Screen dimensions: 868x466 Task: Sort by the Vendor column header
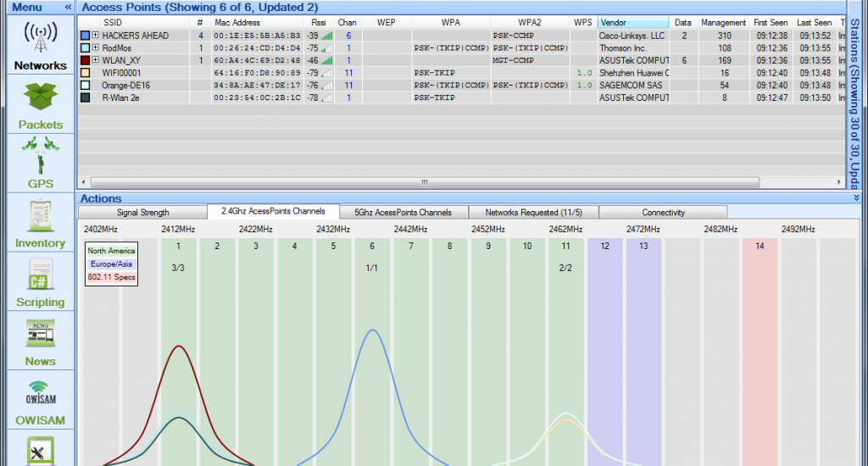[632, 22]
